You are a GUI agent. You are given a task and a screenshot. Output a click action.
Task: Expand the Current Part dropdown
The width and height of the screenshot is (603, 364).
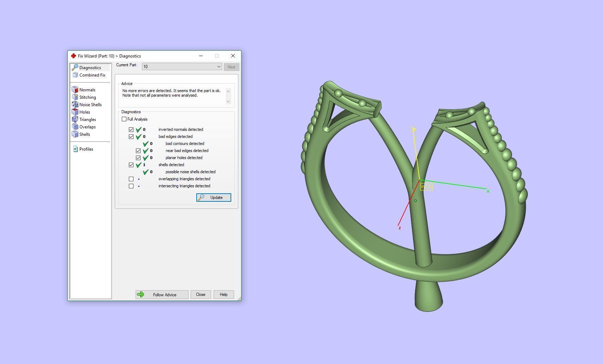[x=219, y=67]
